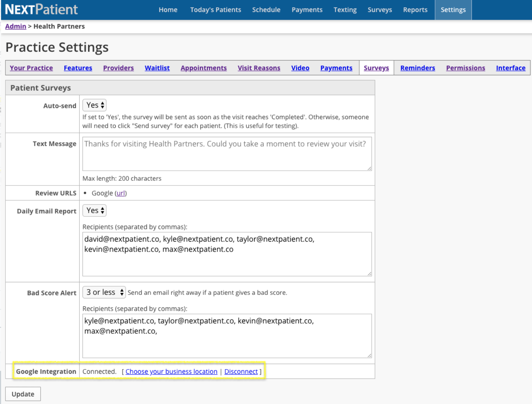Viewport: 532px width, 404px height.
Task: Click the NextPatient logo
Action: (41, 9)
